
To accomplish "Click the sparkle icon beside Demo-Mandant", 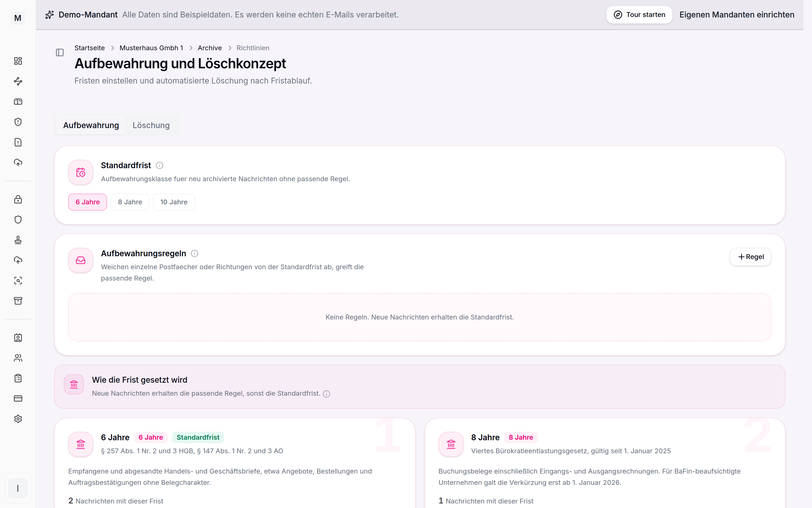I will click(50, 15).
